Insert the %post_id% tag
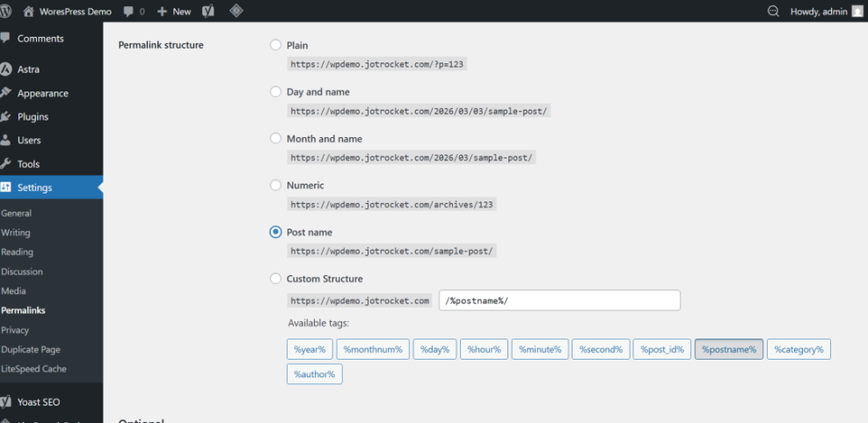The image size is (868, 423). [662, 349]
